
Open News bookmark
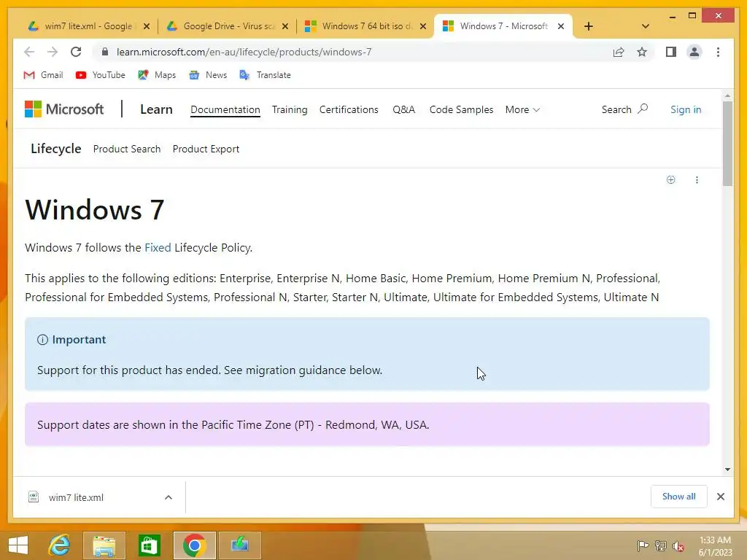(208, 75)
